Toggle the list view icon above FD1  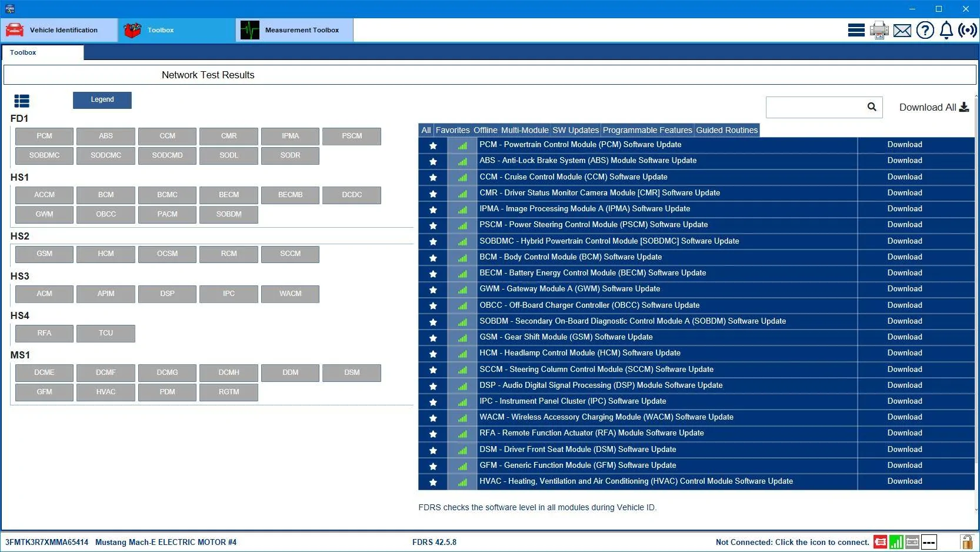tap(22, 101)
